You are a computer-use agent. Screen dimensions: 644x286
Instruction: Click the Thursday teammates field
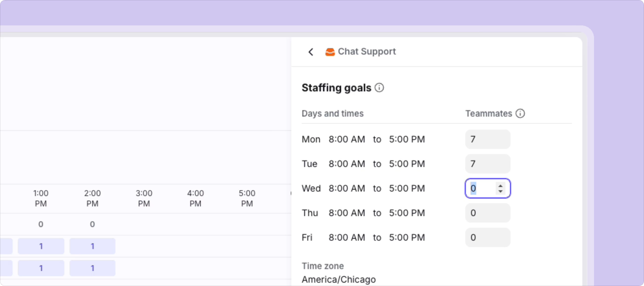click(487, 213)
